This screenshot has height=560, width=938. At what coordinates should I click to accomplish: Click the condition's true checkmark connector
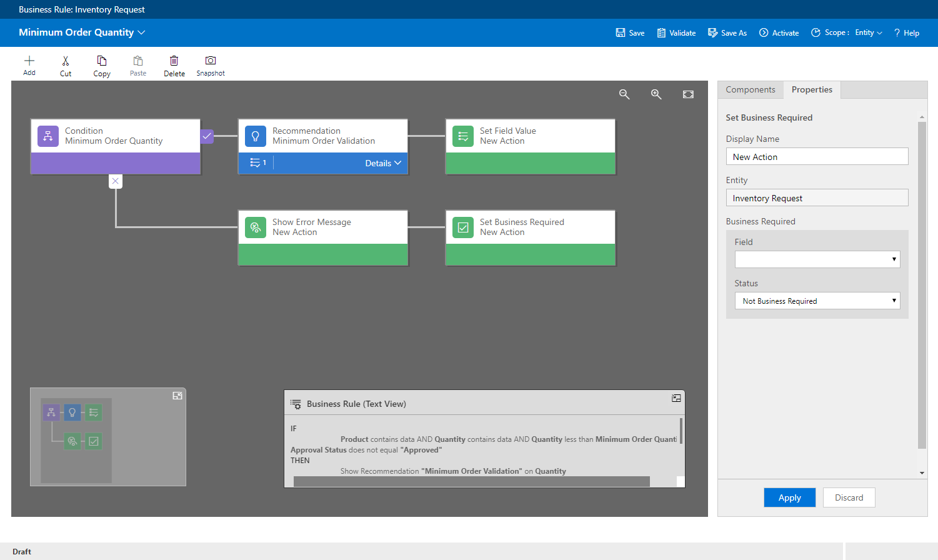[207, 136]
